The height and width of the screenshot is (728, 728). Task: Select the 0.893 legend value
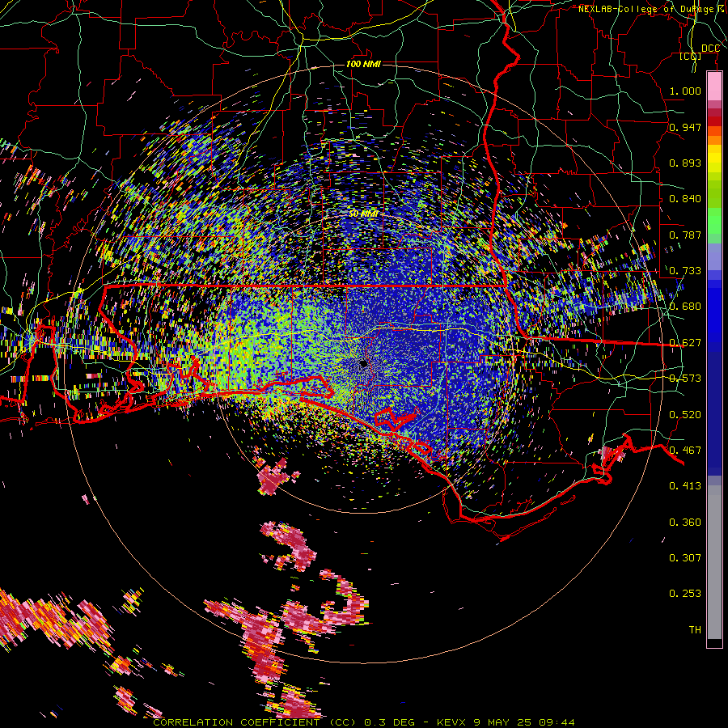coord(685,163)
